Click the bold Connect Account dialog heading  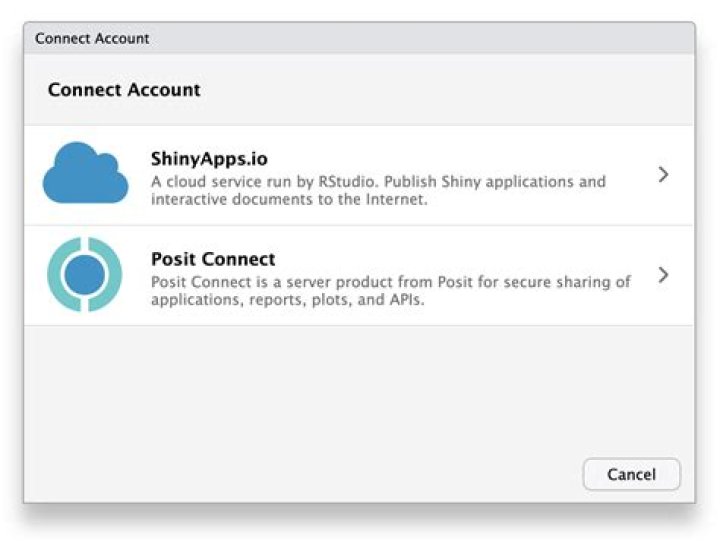coord(124,89)
